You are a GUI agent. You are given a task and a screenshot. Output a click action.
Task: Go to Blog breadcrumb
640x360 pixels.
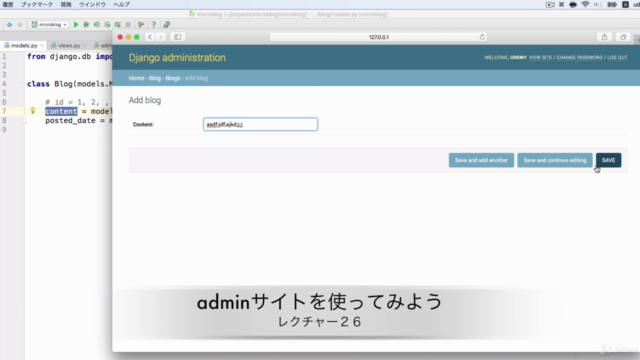click(x=155, y=78)
